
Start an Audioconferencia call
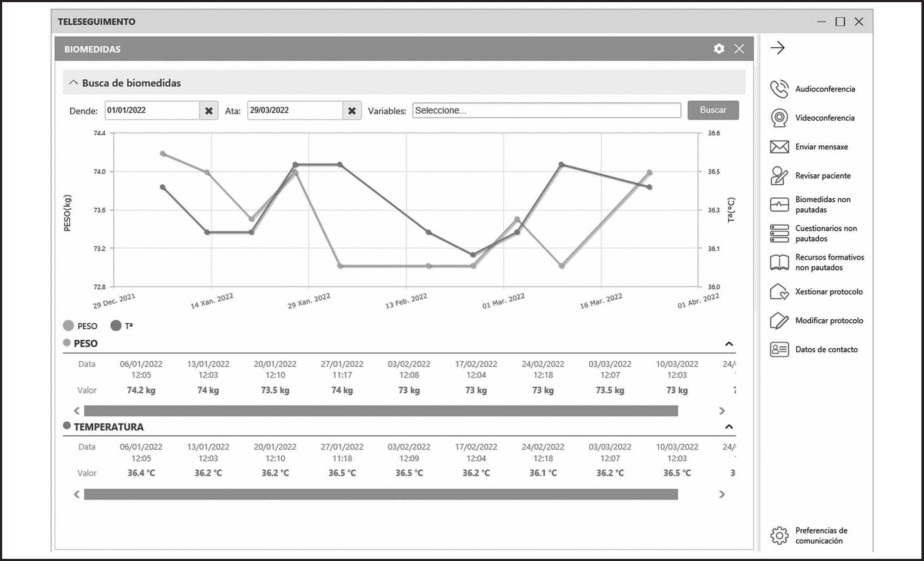click(779, 89)
